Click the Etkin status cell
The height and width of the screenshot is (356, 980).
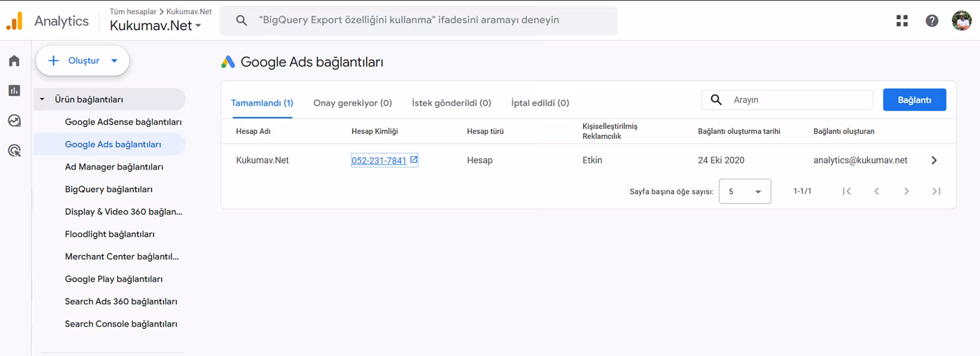(592, 160)
